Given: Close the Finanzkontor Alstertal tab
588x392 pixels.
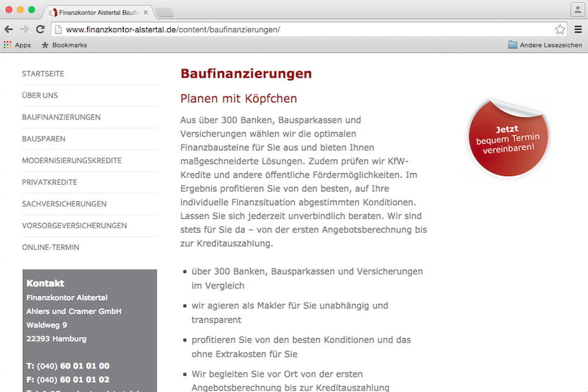Looking at the screenshot, I should tap(146, 12).
